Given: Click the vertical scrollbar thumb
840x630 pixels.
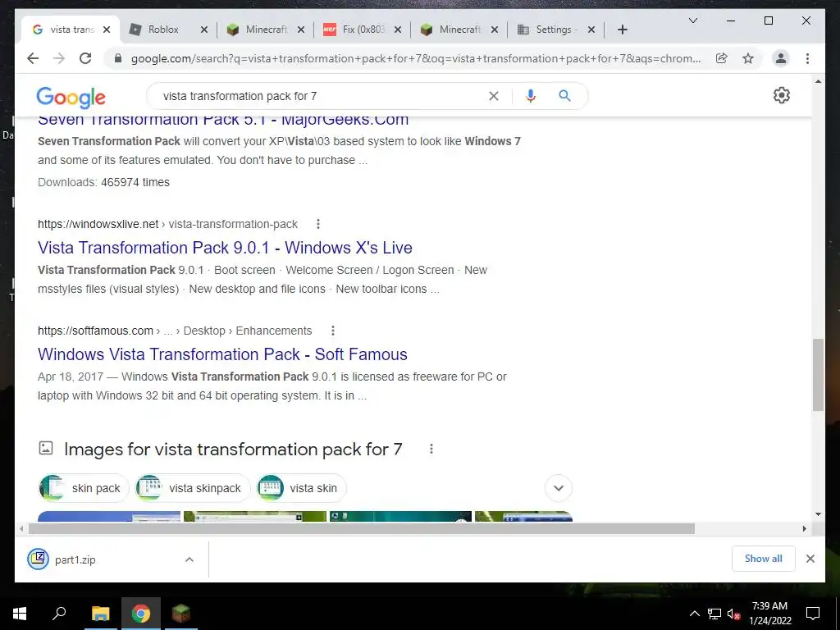Looking at the screenshot, I should [x=818, y=374].
